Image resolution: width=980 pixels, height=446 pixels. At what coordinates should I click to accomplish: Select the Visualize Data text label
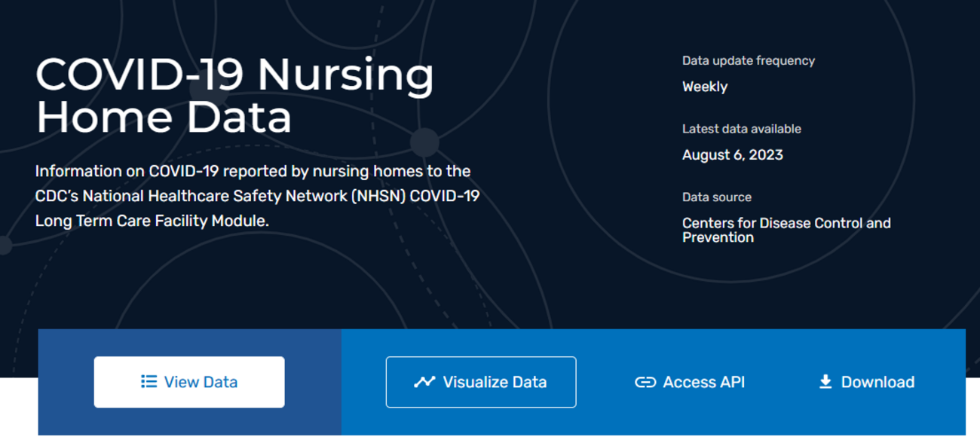[x=495, y=382]
